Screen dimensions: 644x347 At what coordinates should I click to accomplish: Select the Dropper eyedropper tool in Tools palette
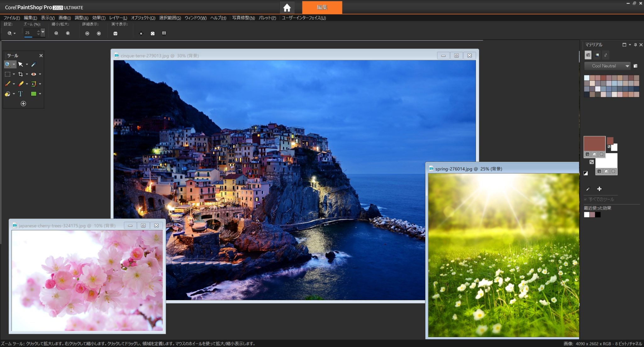[34, 64]
